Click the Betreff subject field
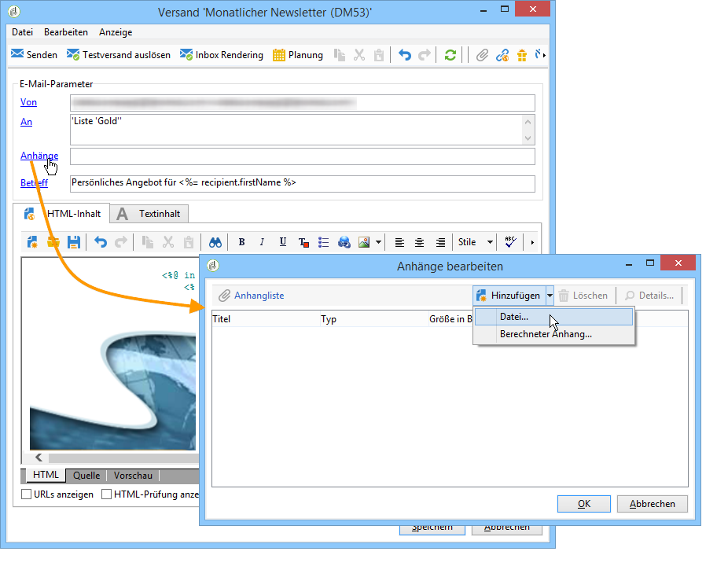The height and width of the screenshot is (577, 728). pyautogui.click(x=302, y=183)
